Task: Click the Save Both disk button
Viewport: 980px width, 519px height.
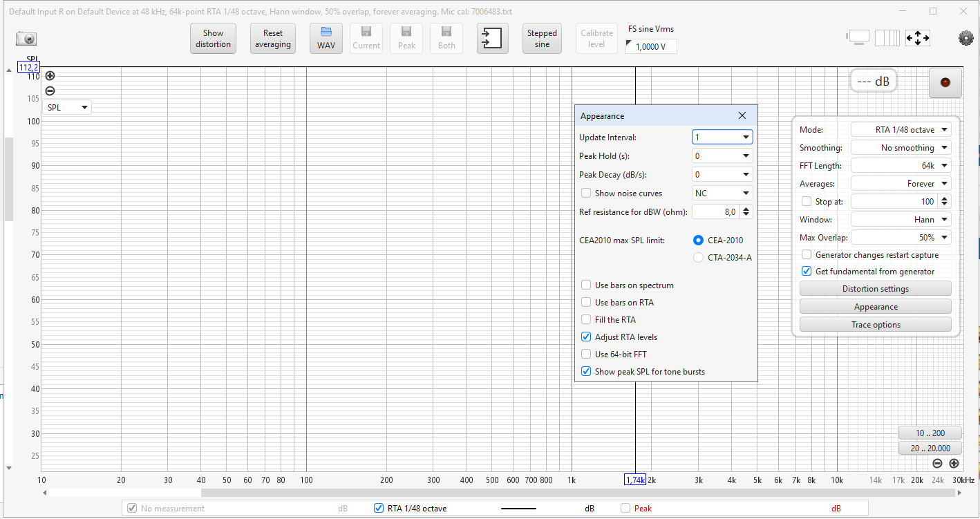Action: point(446,38)
